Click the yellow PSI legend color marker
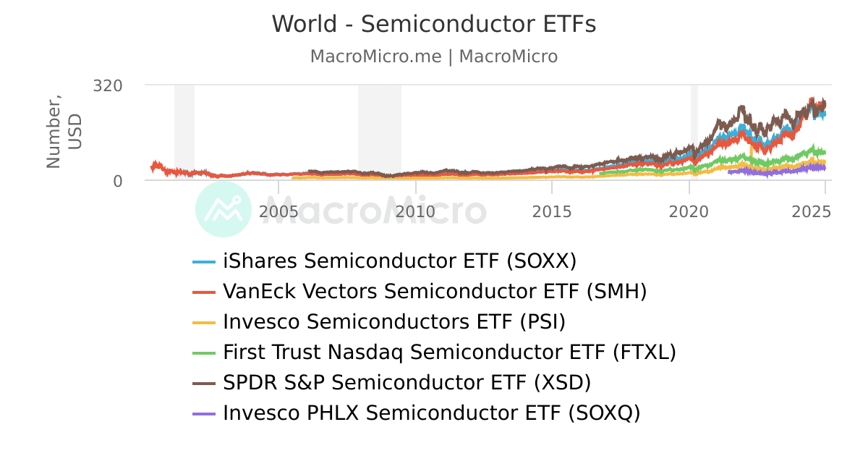This screenshot has height=456, width=868. [x=204, y=322]
